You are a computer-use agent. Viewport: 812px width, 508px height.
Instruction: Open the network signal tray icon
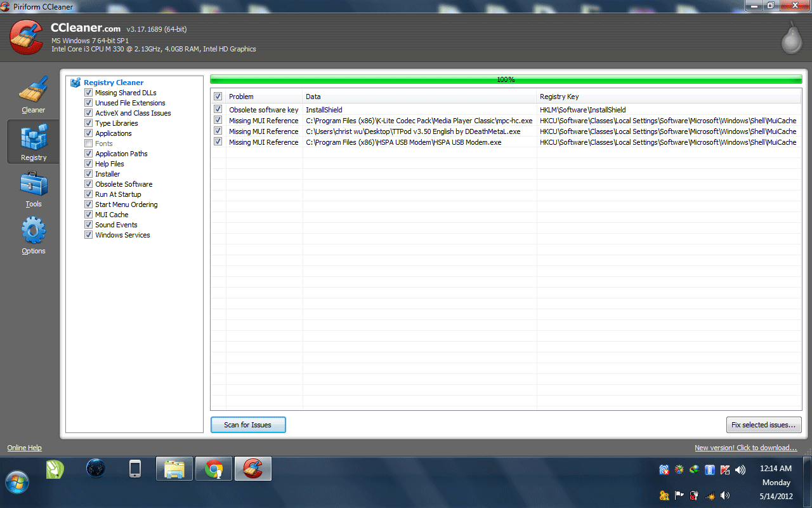[x=710, y=495]
